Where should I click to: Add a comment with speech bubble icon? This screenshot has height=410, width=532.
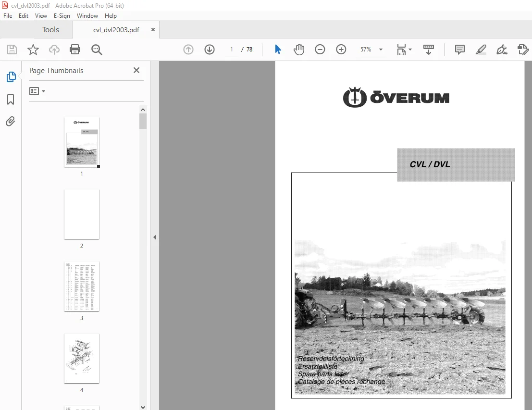pos(460,50)
